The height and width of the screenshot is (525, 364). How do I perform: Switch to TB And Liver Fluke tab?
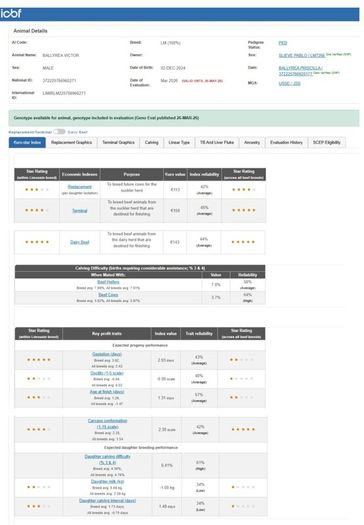coord(217,142)
